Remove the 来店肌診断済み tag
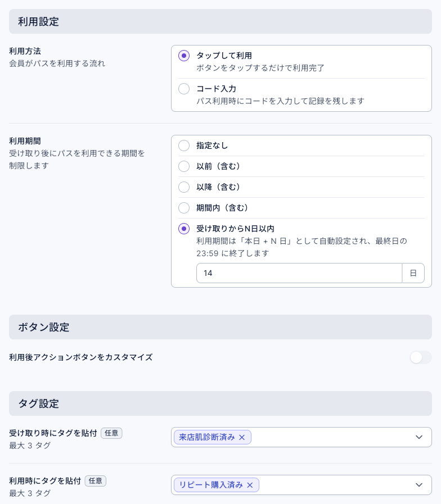Screen dimensions: 441x504 242,438
